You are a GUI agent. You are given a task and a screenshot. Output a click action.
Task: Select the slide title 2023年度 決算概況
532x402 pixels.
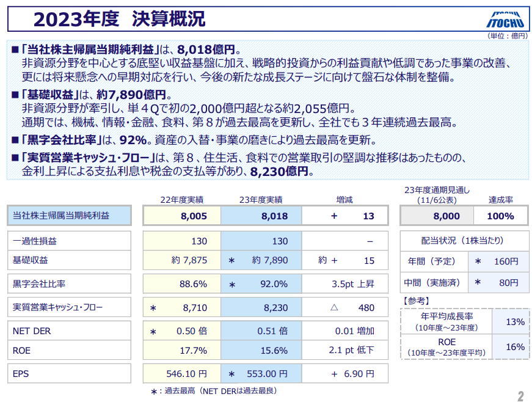coord(120,19)
